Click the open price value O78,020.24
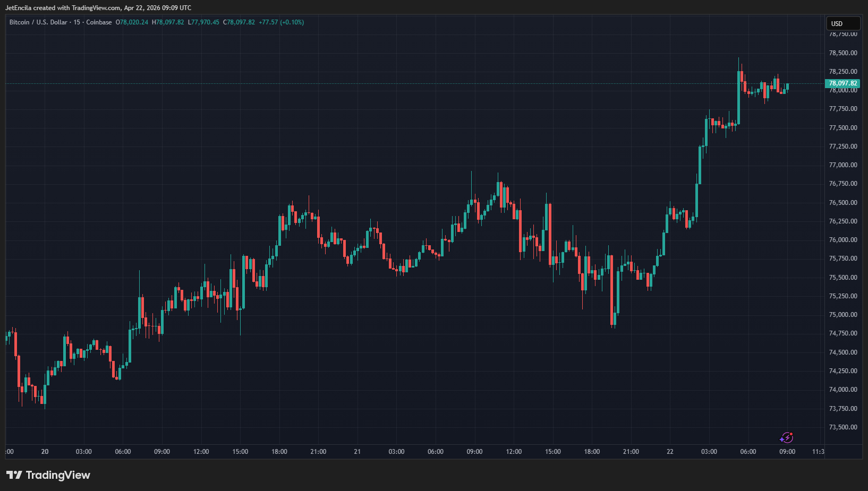 tap(132, 22)
